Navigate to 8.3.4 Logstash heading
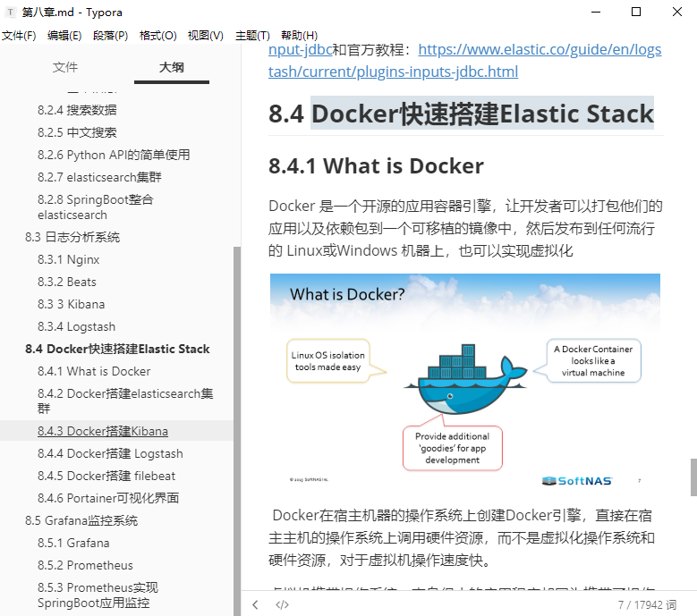Viewport: 697px width, 616px height. [76, 326]
